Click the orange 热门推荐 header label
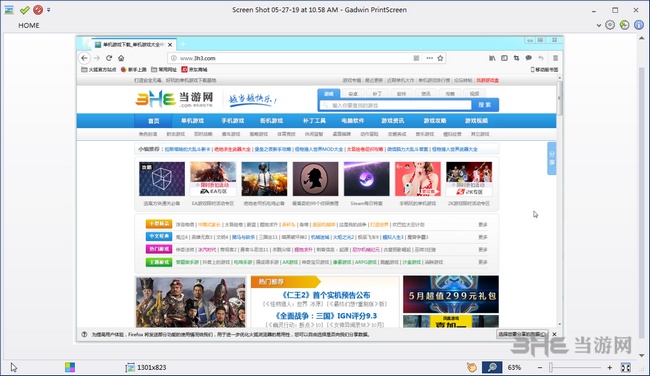 click(272, 282)
